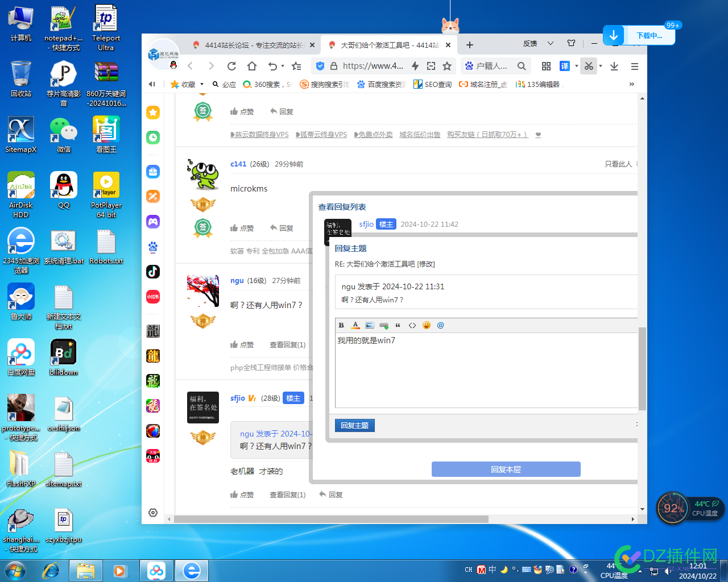
Task: Click the game controller icon in sidebar
Action: (153, 222)
